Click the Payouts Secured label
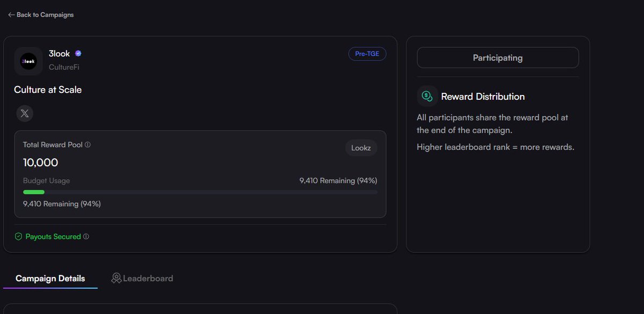The width and height of the screenshot is (644, 314). pos(53,236)
